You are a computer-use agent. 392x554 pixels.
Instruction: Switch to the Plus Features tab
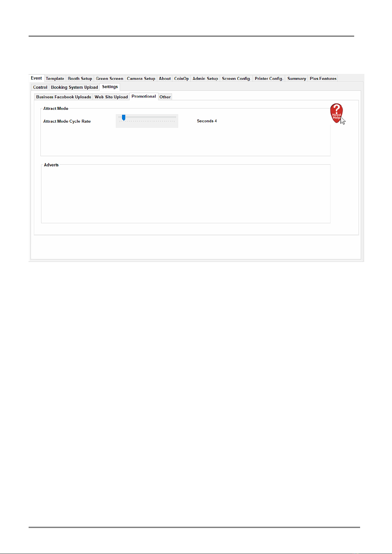point(323,79)
